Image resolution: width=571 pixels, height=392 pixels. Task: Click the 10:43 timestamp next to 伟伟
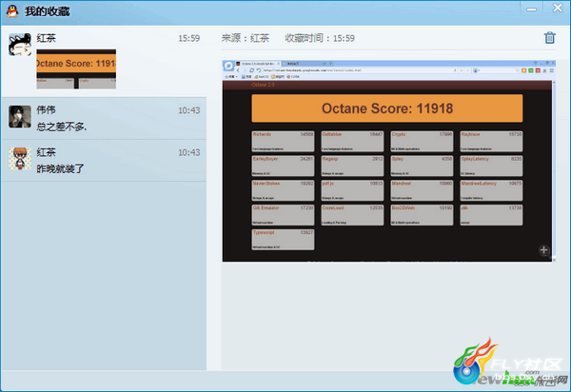pyautogui.click(x=189, y=110)
